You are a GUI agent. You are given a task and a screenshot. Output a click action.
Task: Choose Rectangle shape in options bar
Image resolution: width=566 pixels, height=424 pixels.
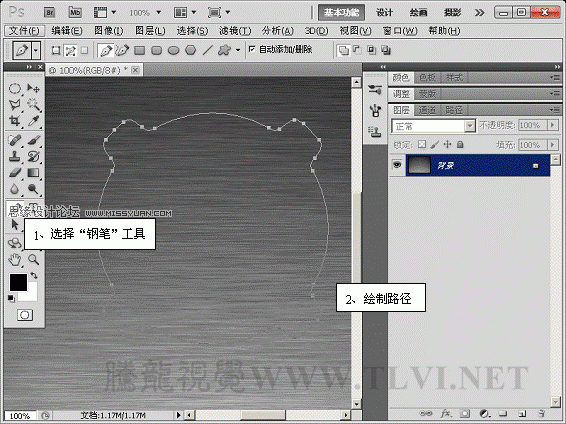139,50
